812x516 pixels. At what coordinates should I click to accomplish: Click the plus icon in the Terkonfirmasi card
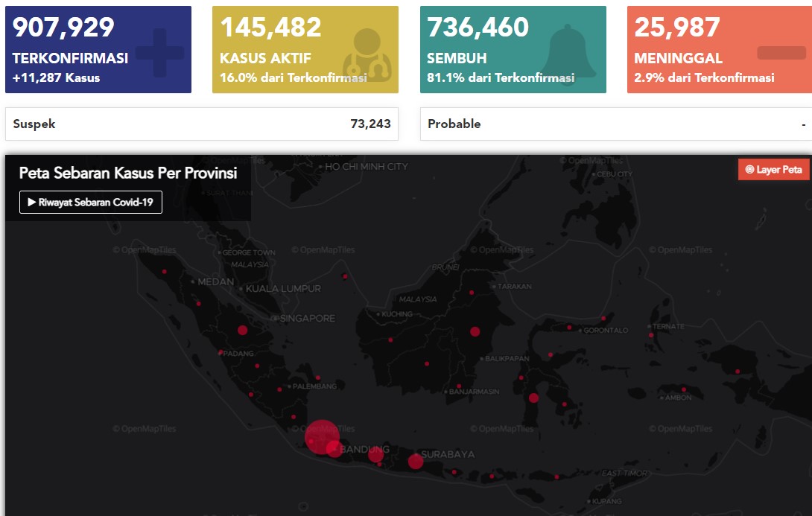point(159,53)
